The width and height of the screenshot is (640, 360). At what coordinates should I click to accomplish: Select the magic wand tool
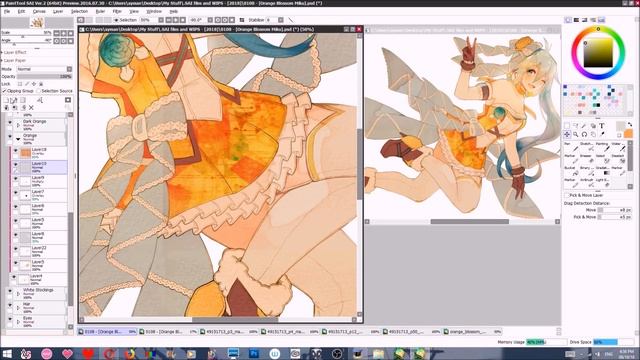click(584, 126)
